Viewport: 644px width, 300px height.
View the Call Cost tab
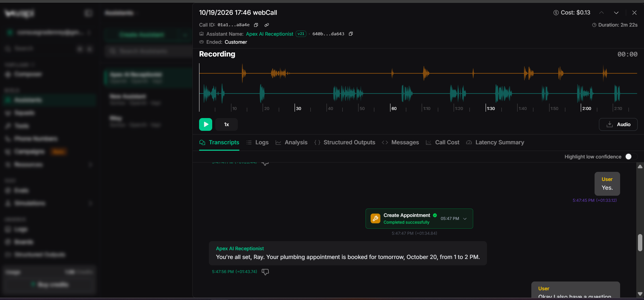click(443, 142)
